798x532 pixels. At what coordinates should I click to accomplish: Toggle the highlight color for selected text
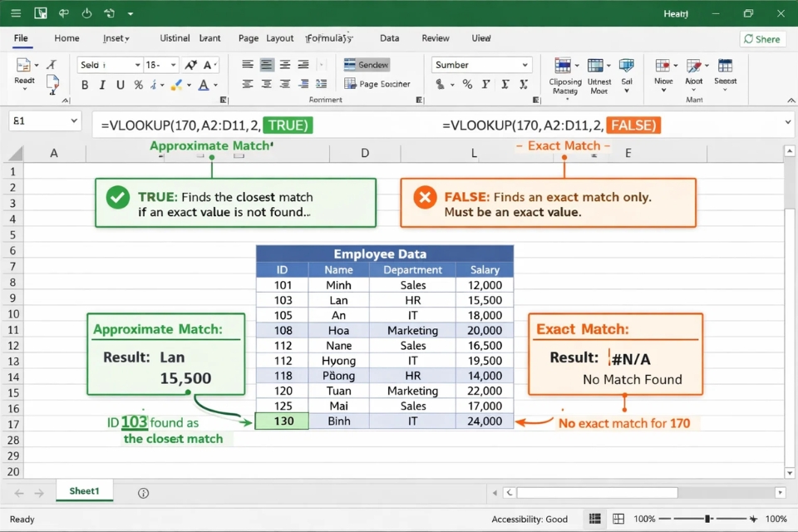click(176, 85)
